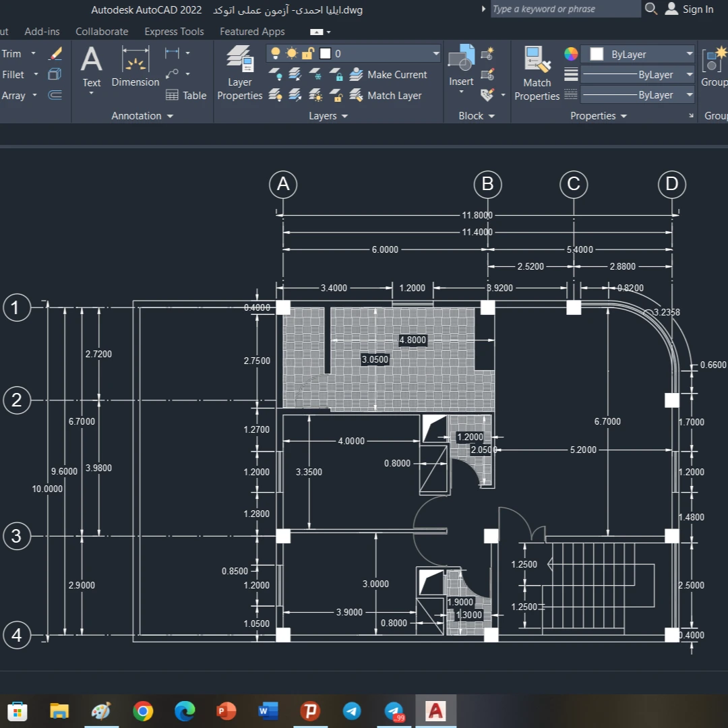Toggle layer on/off lightbulb for layer 0

point(275,54)
